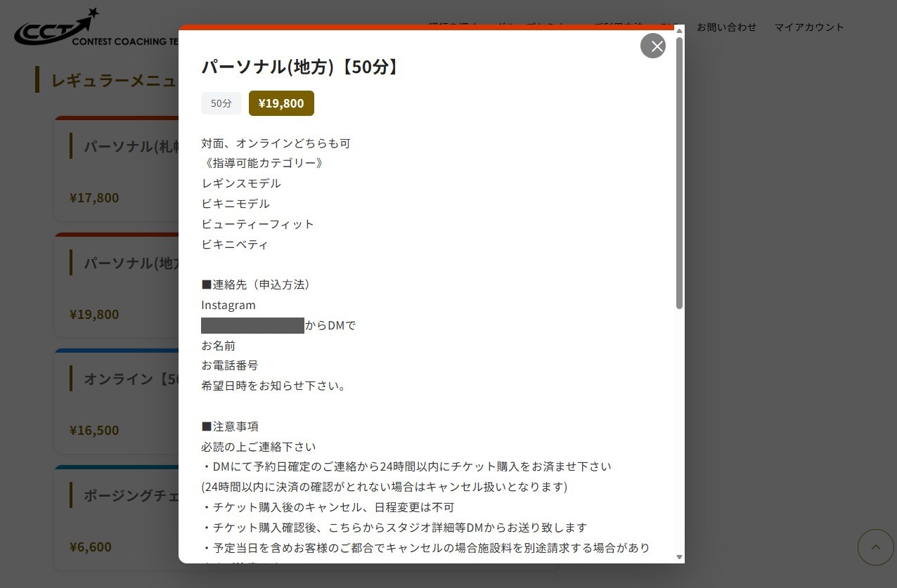The image size is (897, 588).
Task: Click the scroll-to-top arrow button
Action: (x=875, y=547)
